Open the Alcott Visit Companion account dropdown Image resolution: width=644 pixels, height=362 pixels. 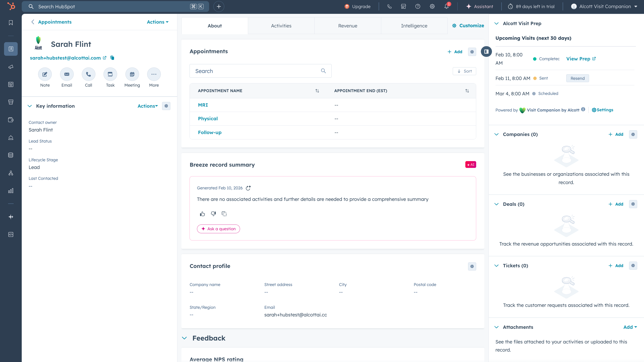605,7
